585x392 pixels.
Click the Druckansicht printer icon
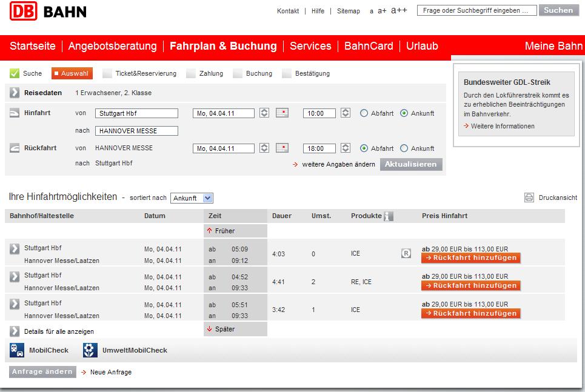click(529, 198)
